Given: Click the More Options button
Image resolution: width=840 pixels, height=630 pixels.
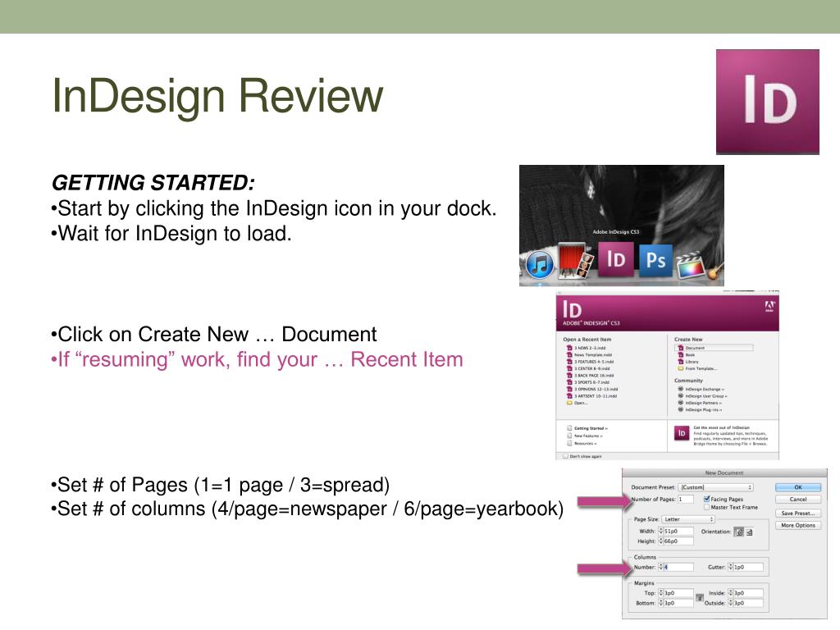Looking at the screenshot, I should point(798,526).
